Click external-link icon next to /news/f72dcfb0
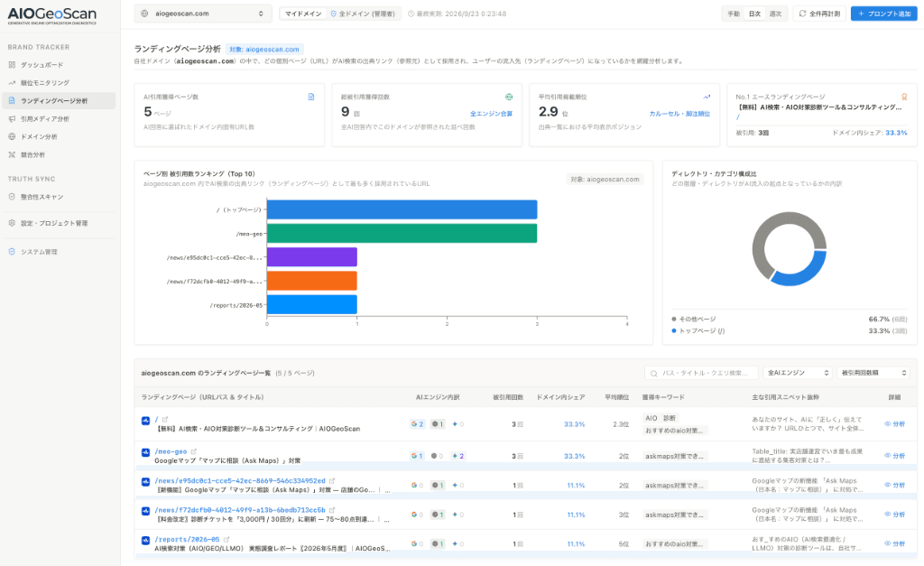The image size is (924, 566). click(332, 510)
